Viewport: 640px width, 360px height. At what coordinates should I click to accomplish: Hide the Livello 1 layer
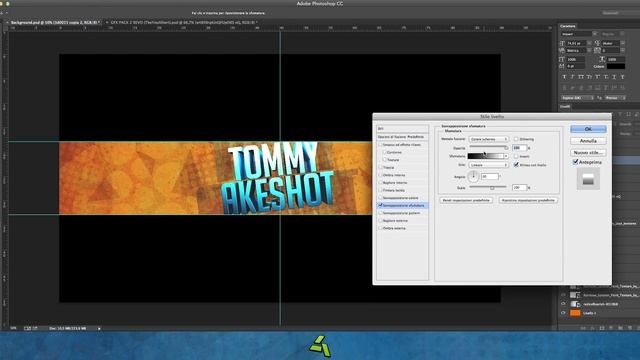coord(563,313)
